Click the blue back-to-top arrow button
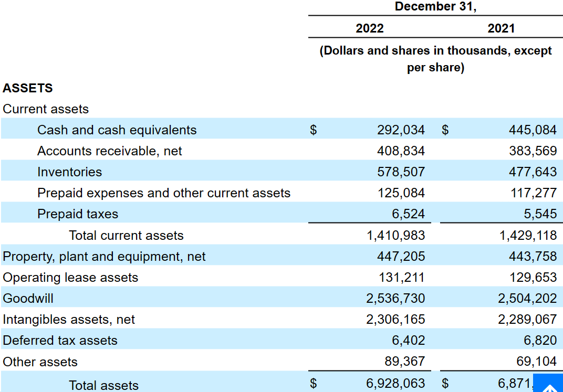The image size is (563, 392). click(548, 383)
